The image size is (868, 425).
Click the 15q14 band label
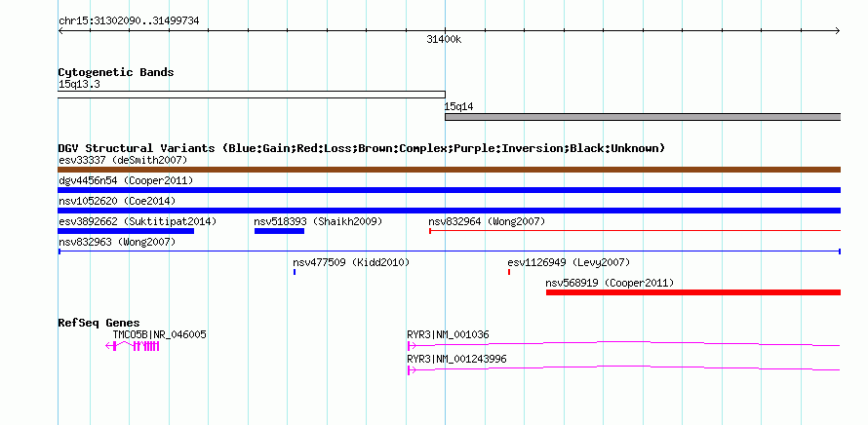[459, 106]
